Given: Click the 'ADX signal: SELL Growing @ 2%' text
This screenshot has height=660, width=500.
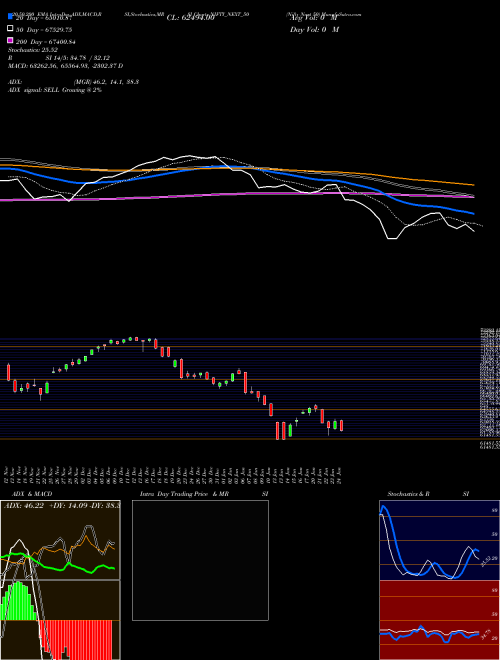Looking at the screenshot, I should click(x=55, y=90).
